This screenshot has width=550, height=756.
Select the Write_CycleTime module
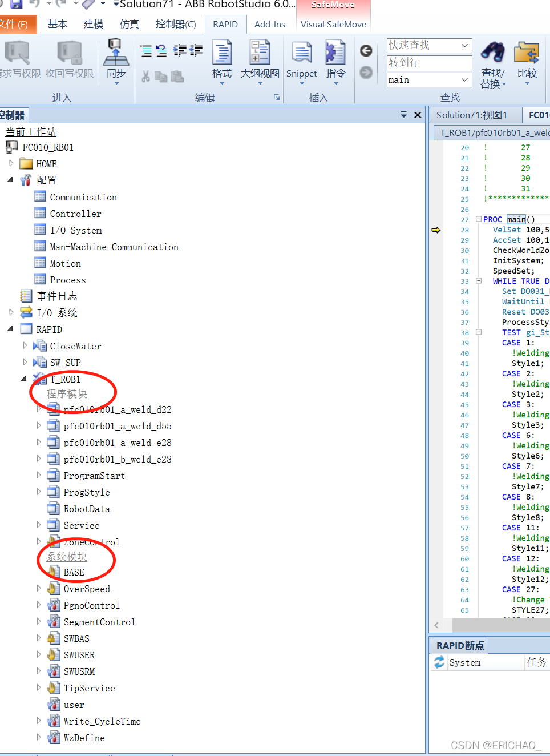pos(102,721)
